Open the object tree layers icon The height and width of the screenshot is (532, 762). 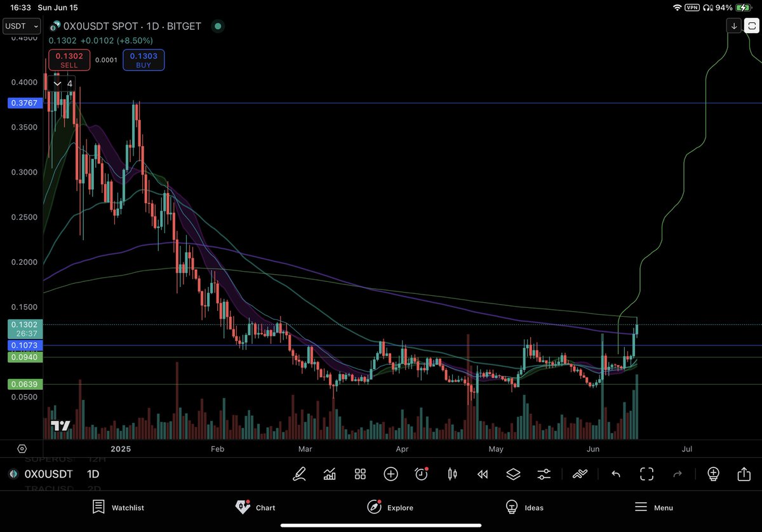tap(513, 474)
